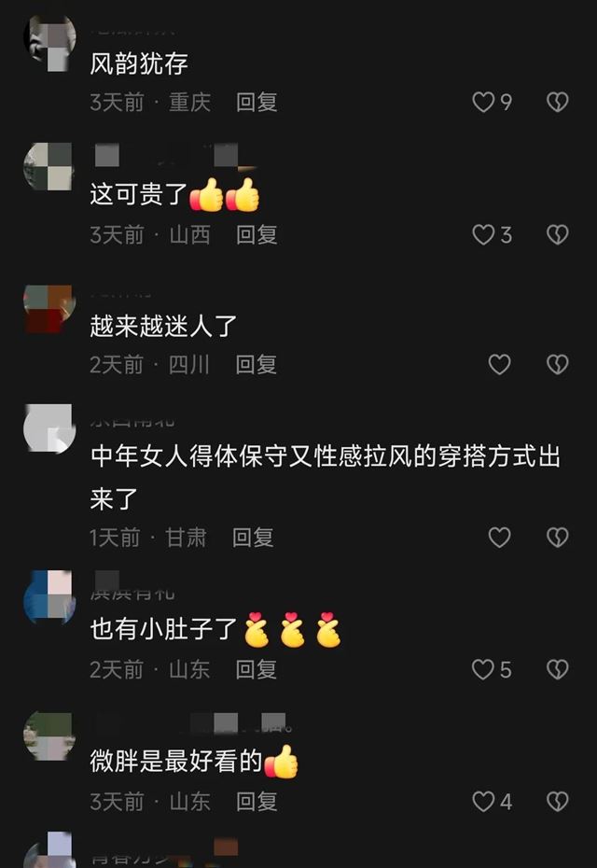Image resolution: width=597 pixels, height=868 pixels.
Task: Dislike the 也有小肚子了 comment
Action: (x=557, y=669)
